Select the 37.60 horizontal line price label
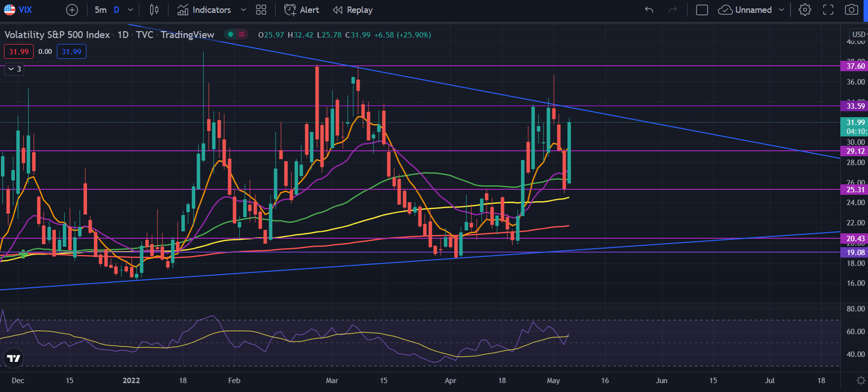The image size is (868, 392). [854, 66]
